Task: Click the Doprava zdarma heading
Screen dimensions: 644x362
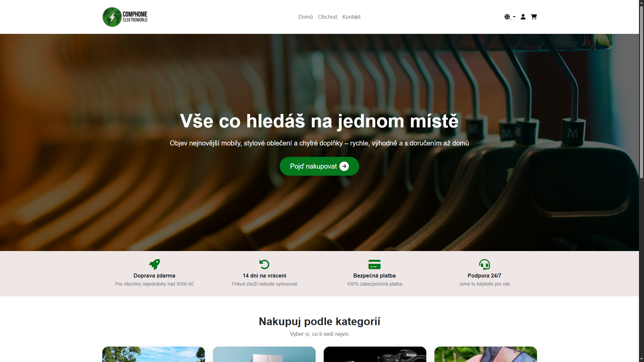Action: pos(154,276)
